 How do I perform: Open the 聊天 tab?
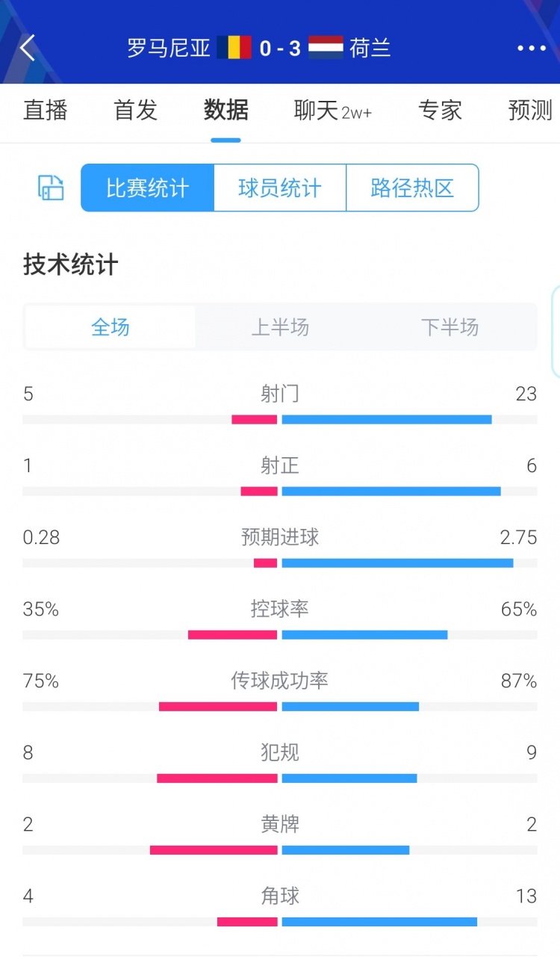332,111
